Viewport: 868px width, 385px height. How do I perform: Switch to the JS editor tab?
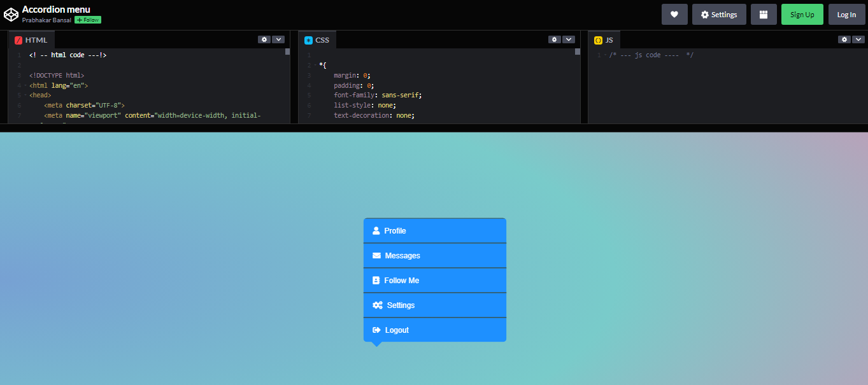(x=604, y=39)
